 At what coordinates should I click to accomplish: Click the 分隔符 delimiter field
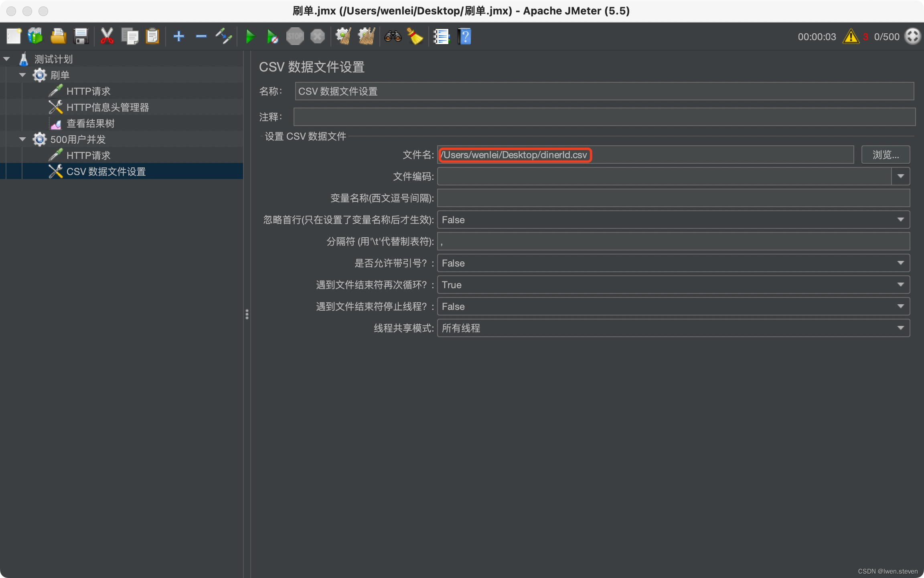(673, 241)
